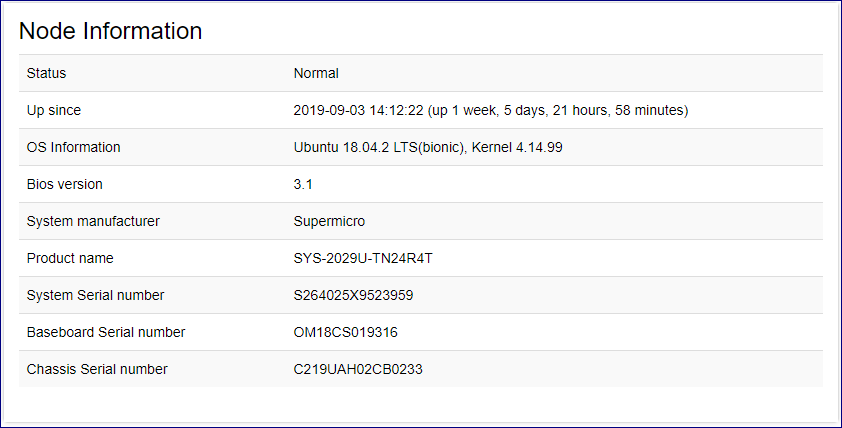
Task: Select the Status label cell
Action: (46, 73)
